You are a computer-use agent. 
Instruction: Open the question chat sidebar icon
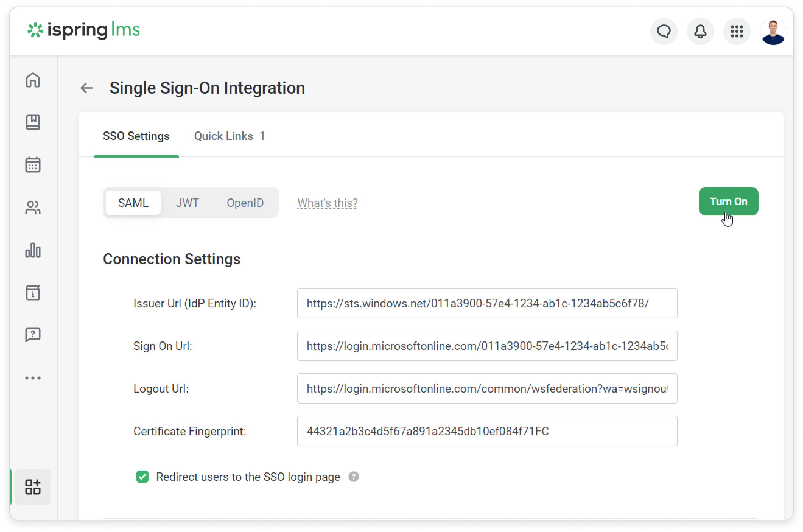[x=33, y=335]
